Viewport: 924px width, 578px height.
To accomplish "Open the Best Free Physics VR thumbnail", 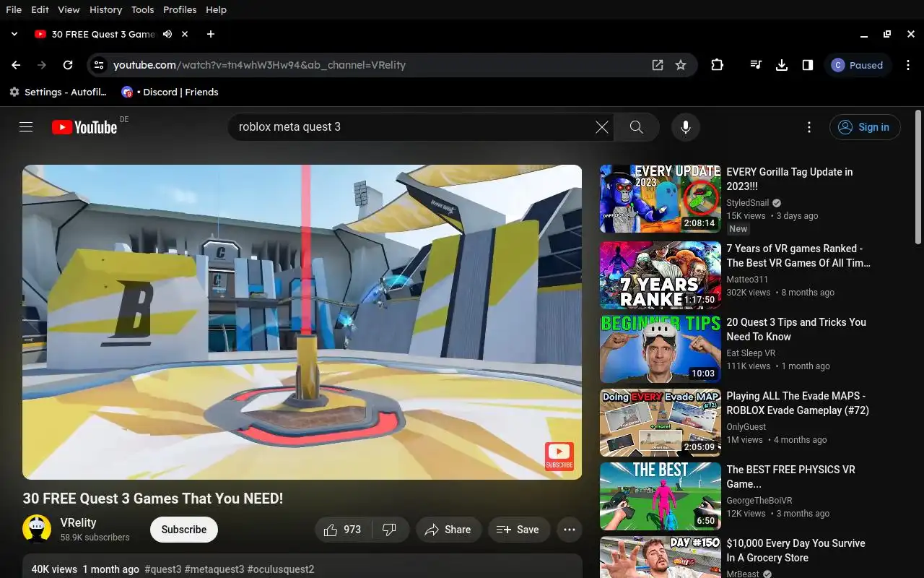I will (661, 496).
